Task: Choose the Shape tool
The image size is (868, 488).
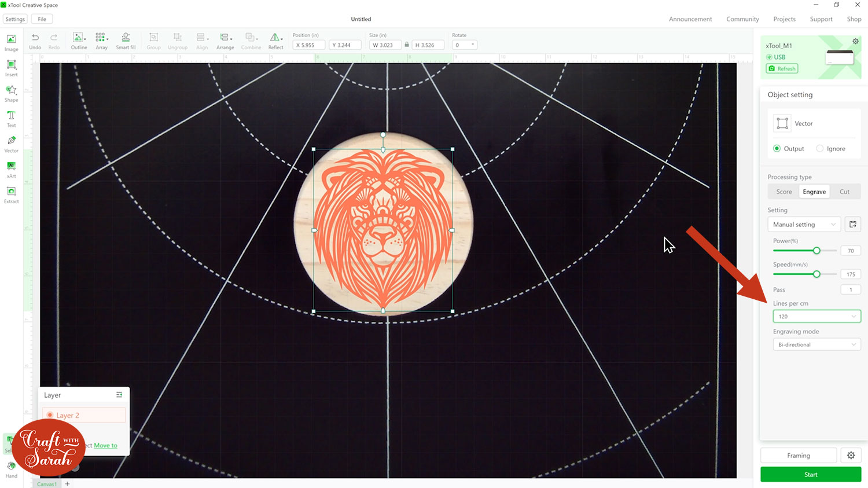Action: click(11, 93)
